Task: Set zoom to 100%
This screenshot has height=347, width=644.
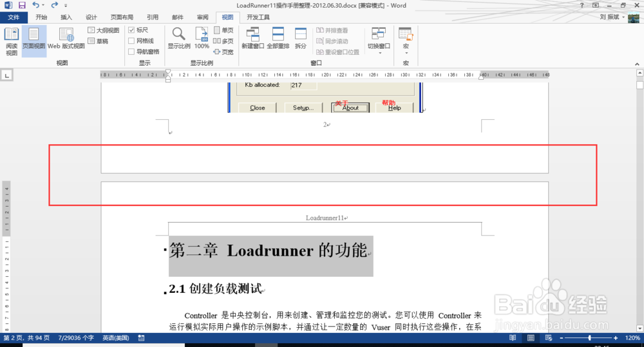Action: click(x=202, y=38)
